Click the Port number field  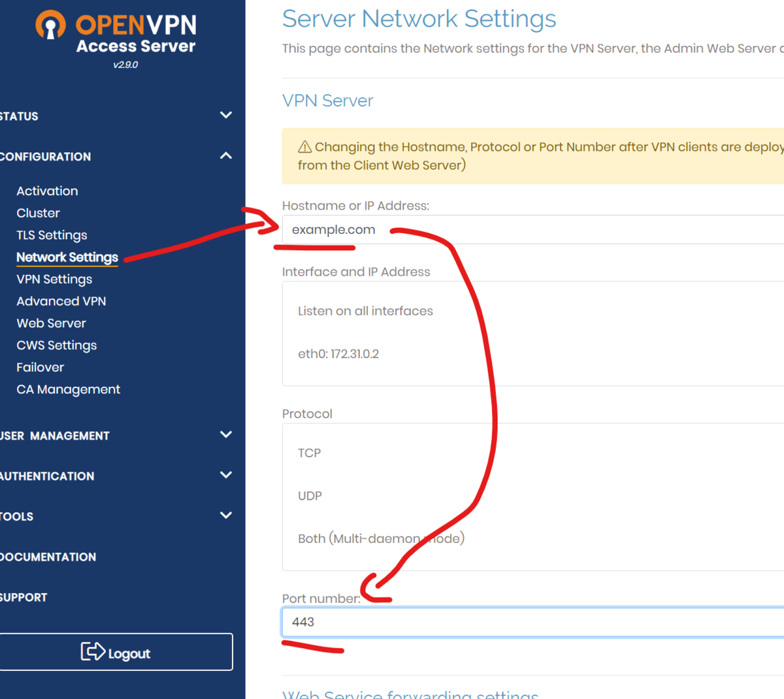[x=532, y=622]
